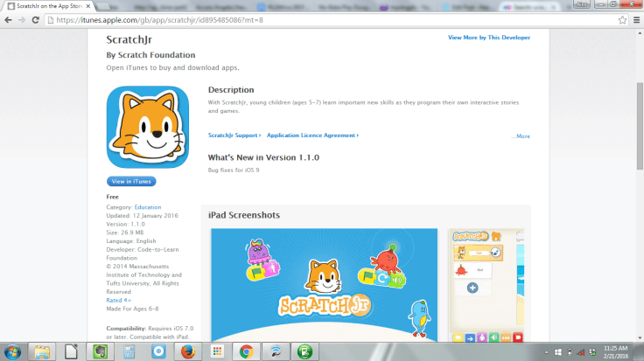The image size is (644, 361).
Task: Click the scrollbar down arrow
Action: pyautogui.click(x=640, y=338)
